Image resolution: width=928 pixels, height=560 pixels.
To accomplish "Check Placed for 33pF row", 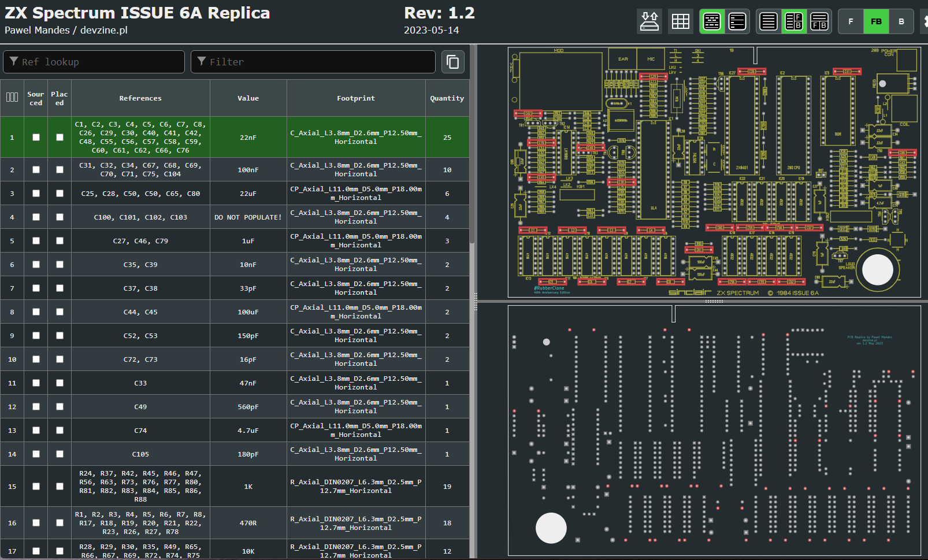I will (60, 288).
